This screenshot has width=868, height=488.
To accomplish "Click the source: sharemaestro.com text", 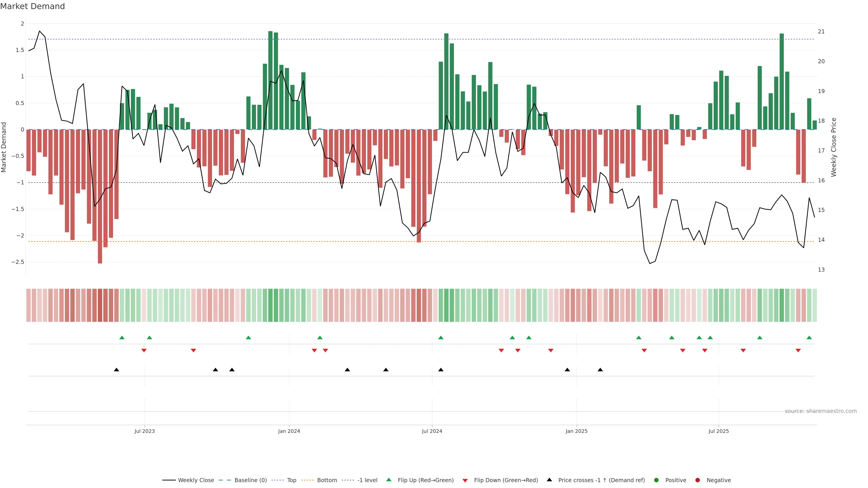I will coord(821,411).
